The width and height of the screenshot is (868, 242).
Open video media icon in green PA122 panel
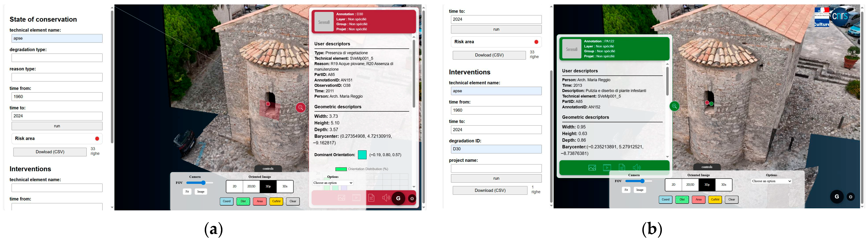coord(607,167)
